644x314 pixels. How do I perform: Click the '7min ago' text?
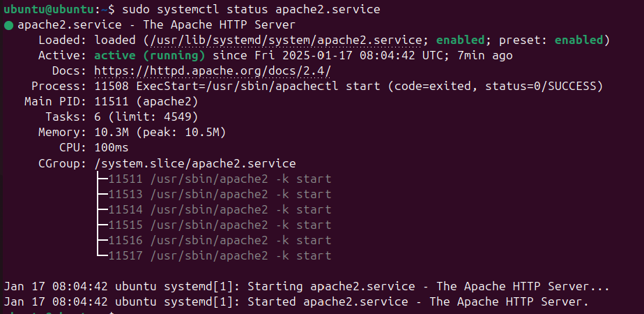[485, 56]
